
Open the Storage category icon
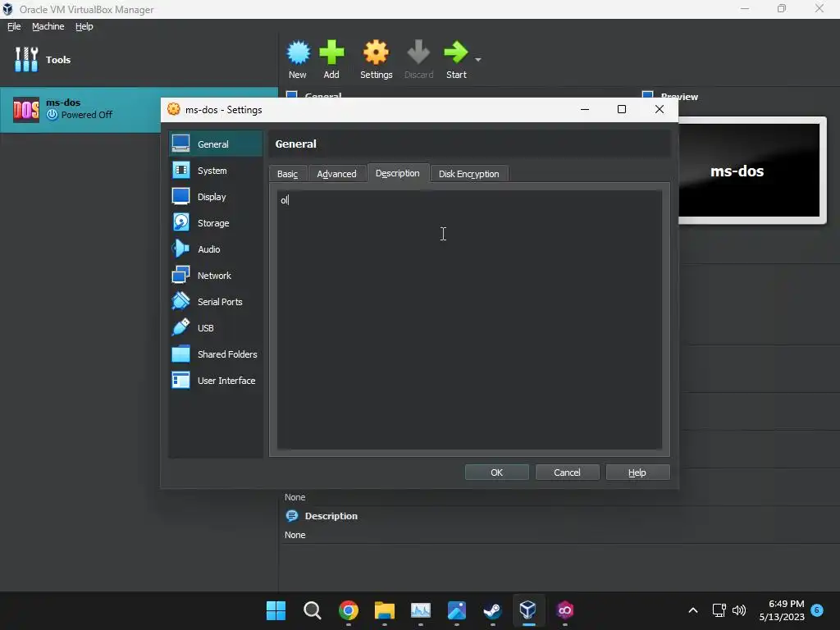coord(180,222)
